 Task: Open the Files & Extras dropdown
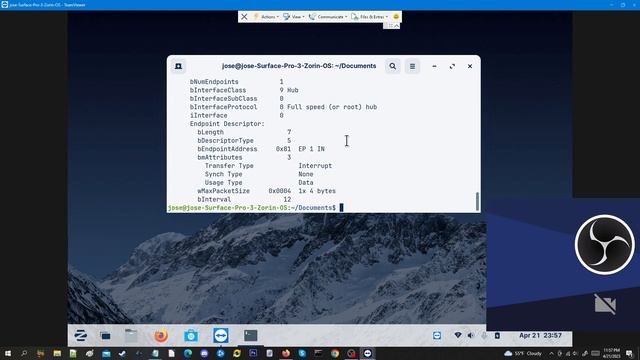click(x=369, y=17)
